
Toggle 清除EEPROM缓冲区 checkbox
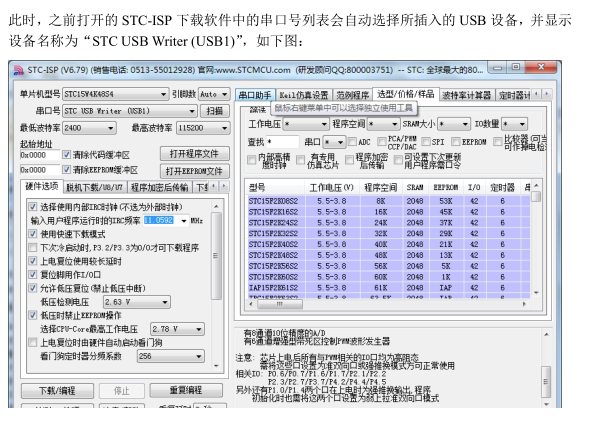(67, 170)
